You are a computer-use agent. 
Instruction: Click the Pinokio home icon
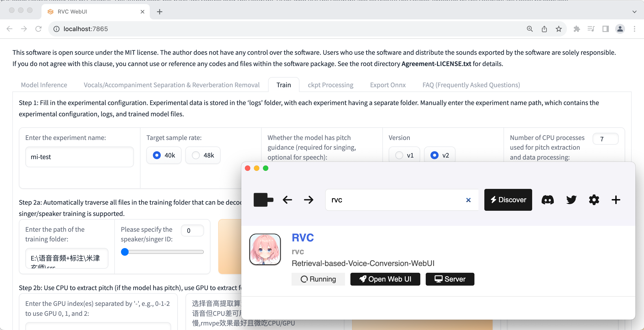[x=263, y=200]
